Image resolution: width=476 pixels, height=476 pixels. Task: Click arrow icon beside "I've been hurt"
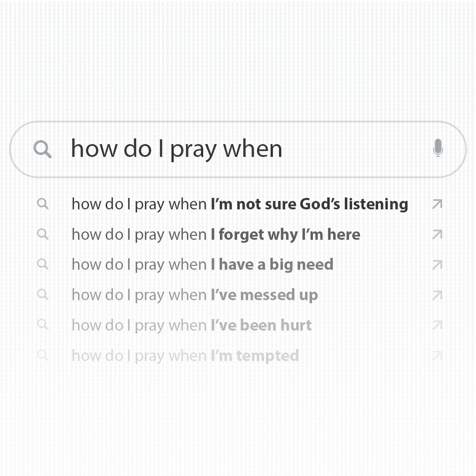point(437,325)
